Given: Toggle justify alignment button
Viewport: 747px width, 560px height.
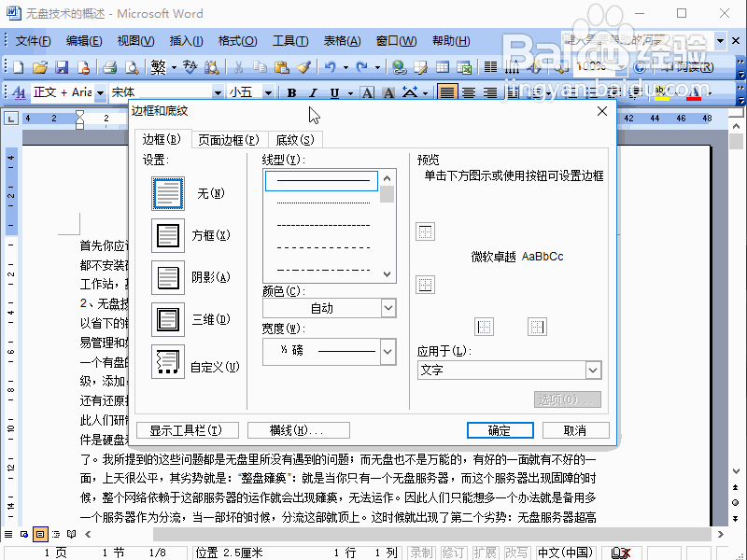Looking at the screenshot, I should (447, 92).
